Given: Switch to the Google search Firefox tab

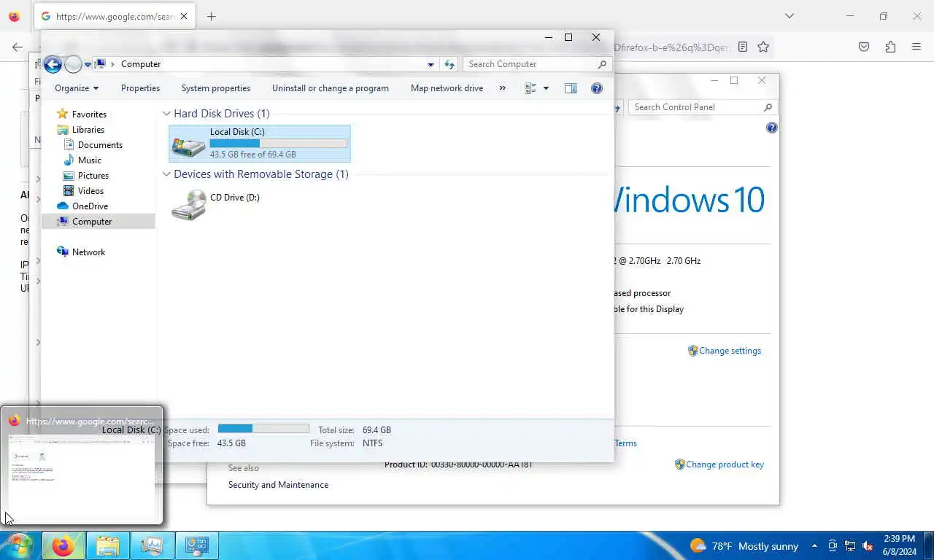Looking at the screenshot, I should (115, 16).
